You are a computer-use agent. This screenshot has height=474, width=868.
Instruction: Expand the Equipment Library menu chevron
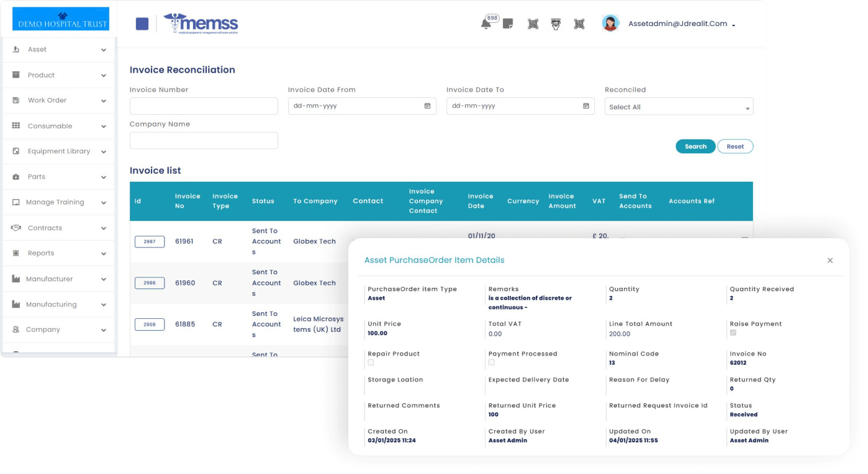click(x=104, y=152)
